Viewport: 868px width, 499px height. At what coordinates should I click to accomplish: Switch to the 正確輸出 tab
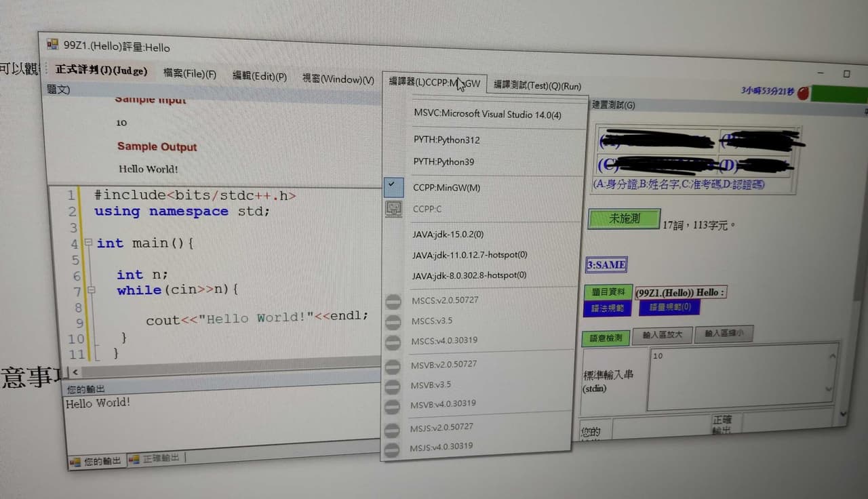(x=155, y=459)
